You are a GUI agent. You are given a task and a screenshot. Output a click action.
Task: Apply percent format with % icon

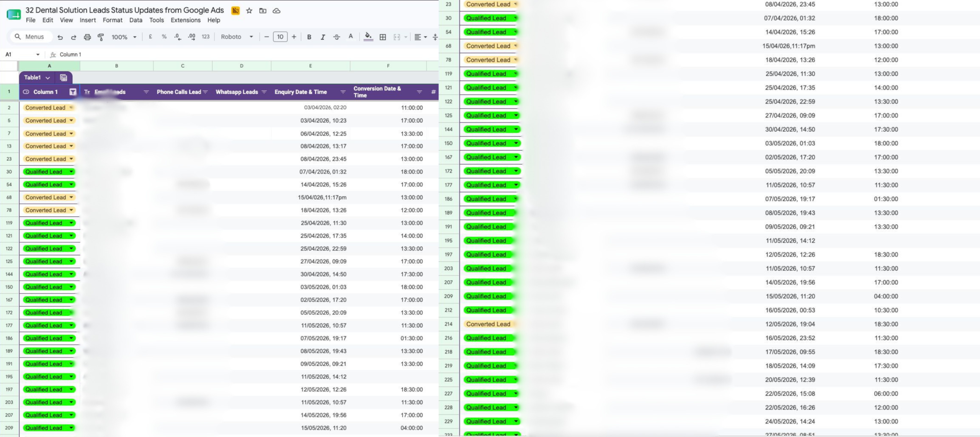coord(164,37)
